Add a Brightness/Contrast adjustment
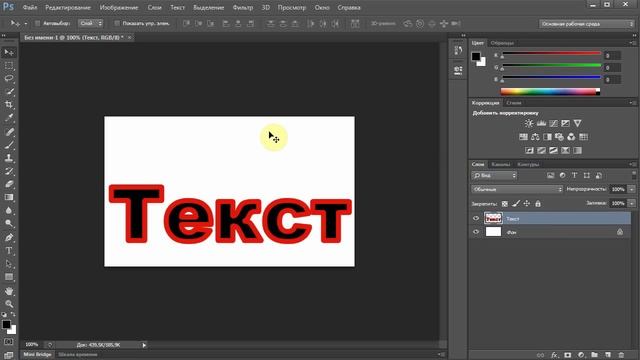The width and height of the screenshot is (640, 360). coord(529,123)
